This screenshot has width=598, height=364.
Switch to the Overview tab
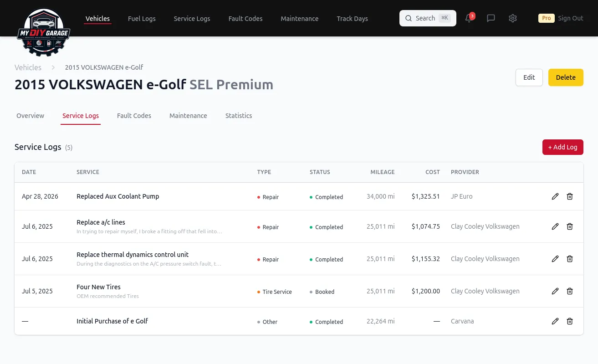[x=31, y=116]
